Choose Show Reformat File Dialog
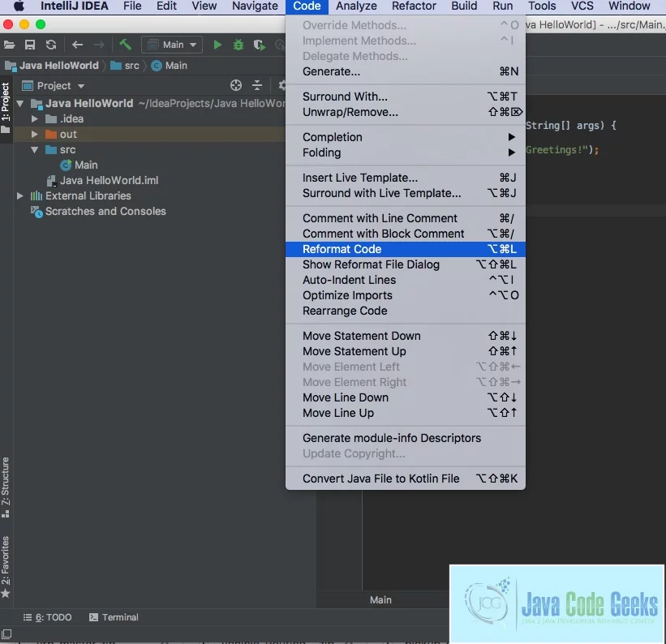The width and height of the screenshot is (666, 644). pos(406,264)
